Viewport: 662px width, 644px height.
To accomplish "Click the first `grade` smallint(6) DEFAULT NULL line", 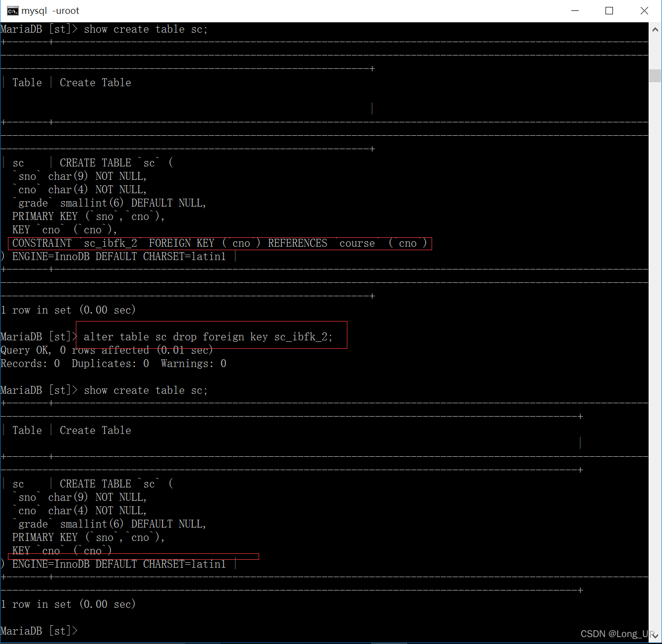I will pyautogui.click(x=109, y=203).
